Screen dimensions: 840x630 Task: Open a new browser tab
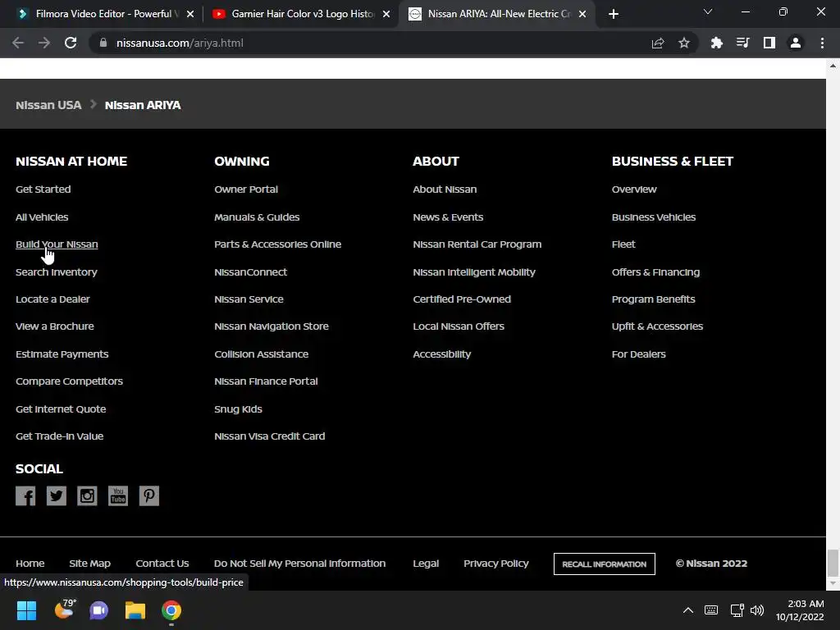point(614,14)
